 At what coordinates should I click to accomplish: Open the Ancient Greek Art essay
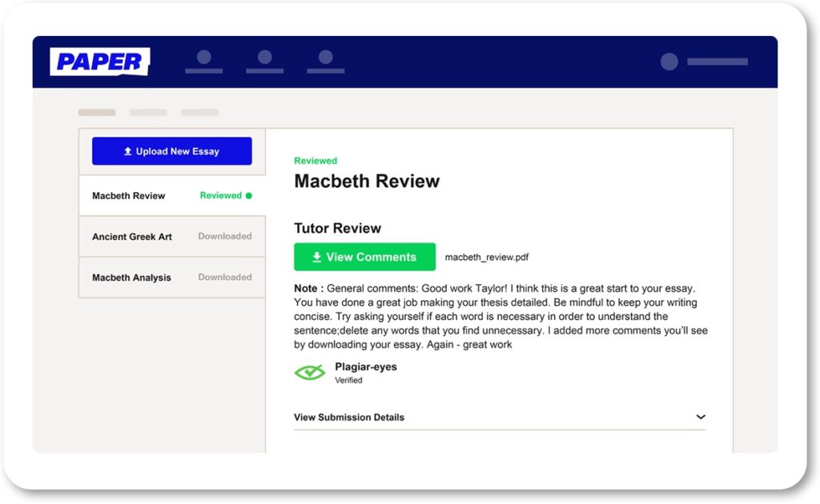click(x=132, y=237)
